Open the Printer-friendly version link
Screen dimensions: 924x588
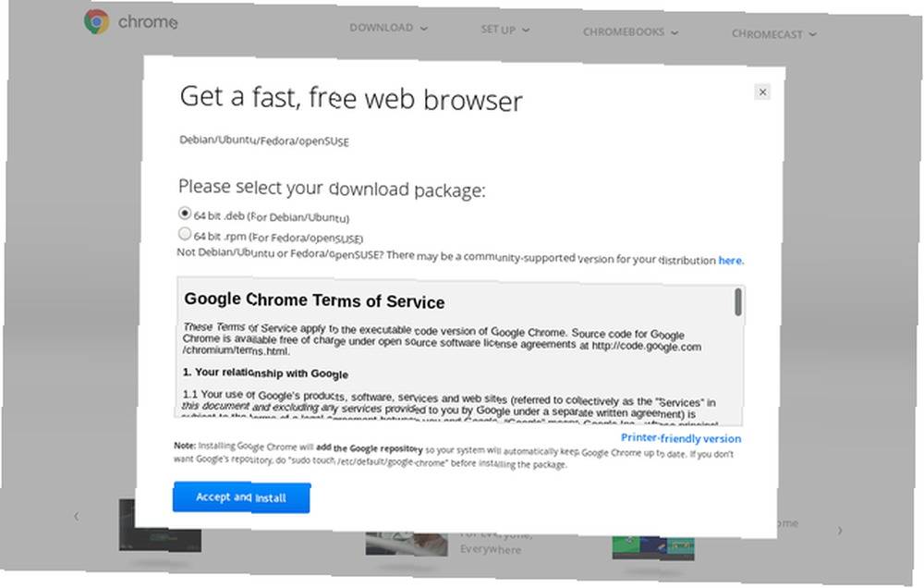(681, 438)
